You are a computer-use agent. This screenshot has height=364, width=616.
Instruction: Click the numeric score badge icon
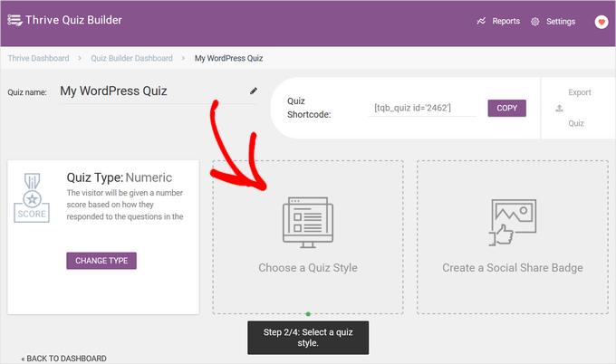32,196
